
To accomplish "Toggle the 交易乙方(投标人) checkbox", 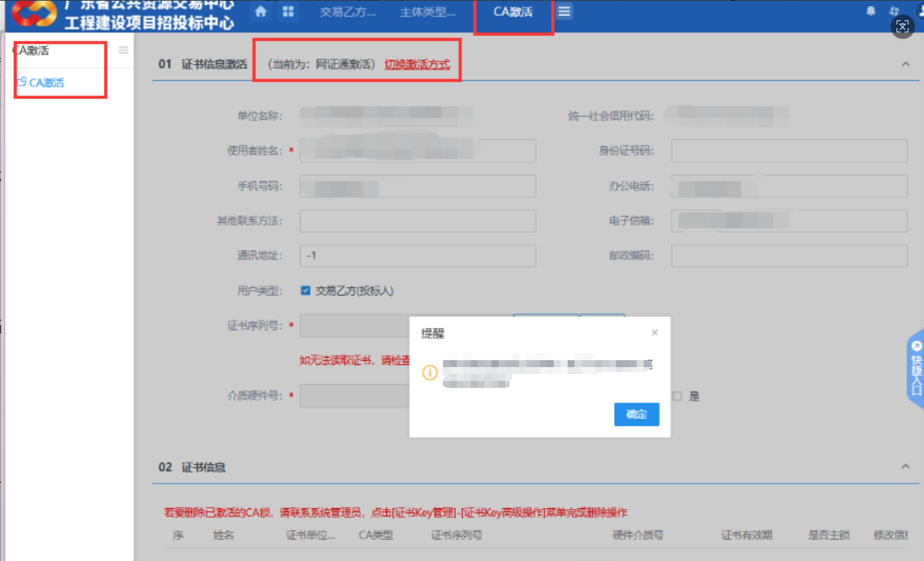I will [x=305, y=291].
